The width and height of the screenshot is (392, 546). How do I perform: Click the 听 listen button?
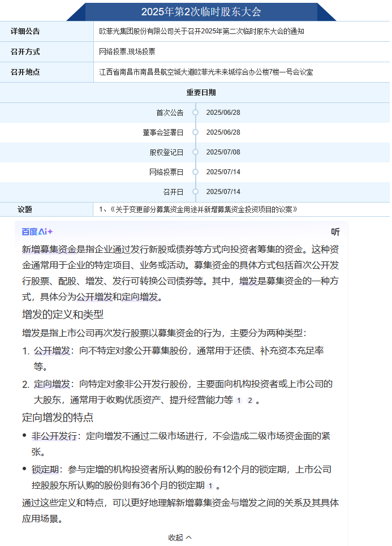[335, 232]
